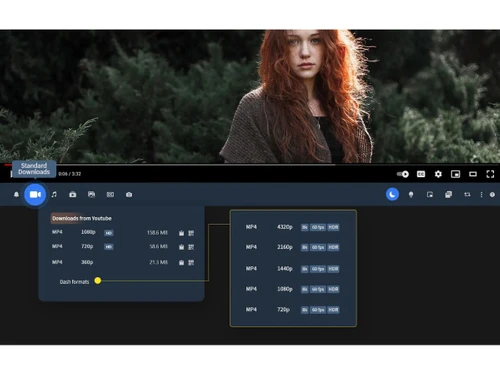Click the info icon at the toolbar's right end

point(492,195)
